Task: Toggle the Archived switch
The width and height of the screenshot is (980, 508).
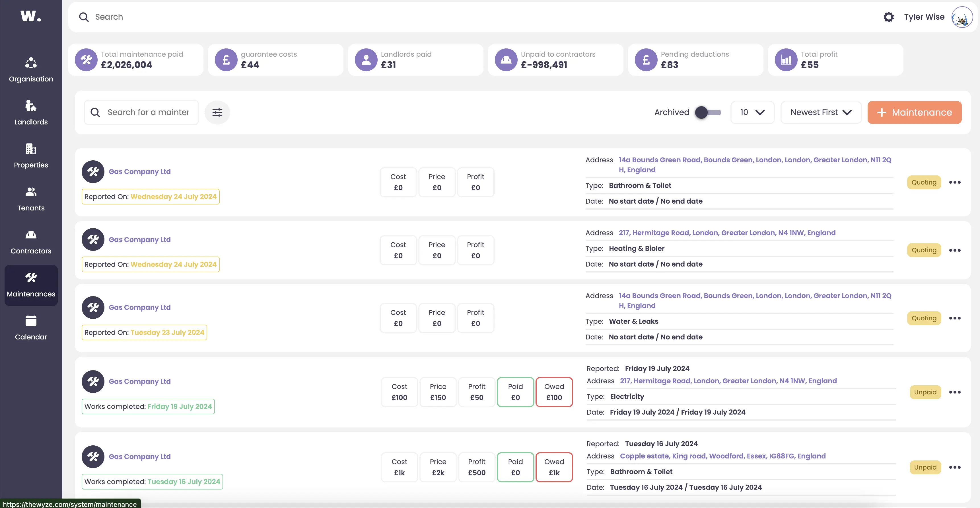Action: [x=708, y=112]
